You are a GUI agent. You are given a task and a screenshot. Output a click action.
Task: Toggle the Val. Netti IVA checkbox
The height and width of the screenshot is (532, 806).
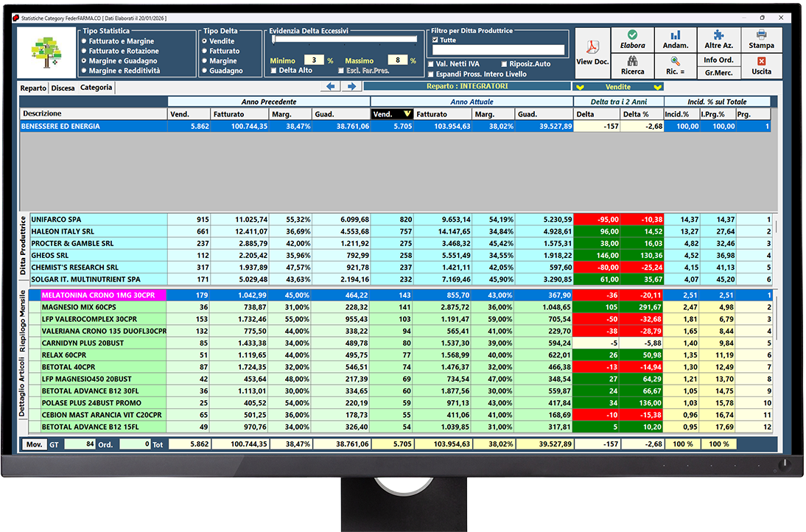coord(432,64)
